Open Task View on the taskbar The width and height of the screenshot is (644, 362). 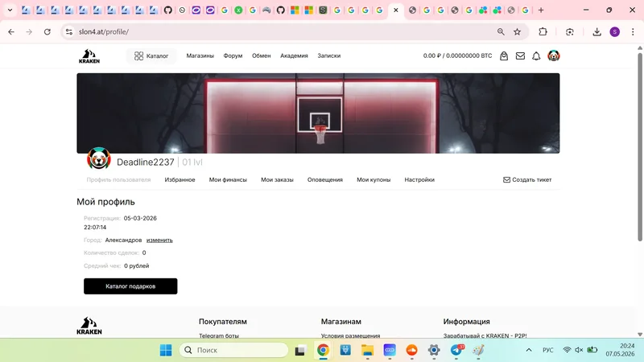point(300,350)
